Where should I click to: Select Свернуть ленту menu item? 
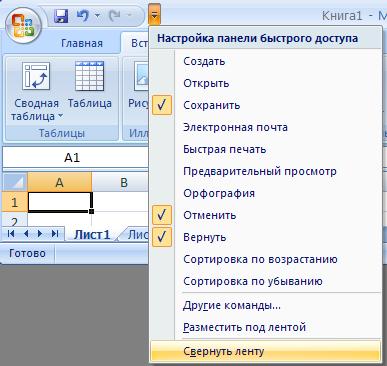(265, 351)
